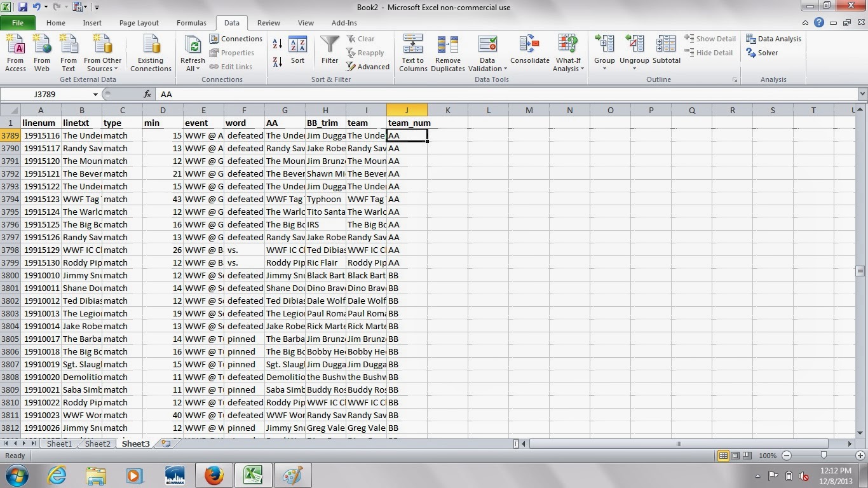Screen dimensions: 868x488
Task: Select the cell containing Typhoon
Action: 325,199
